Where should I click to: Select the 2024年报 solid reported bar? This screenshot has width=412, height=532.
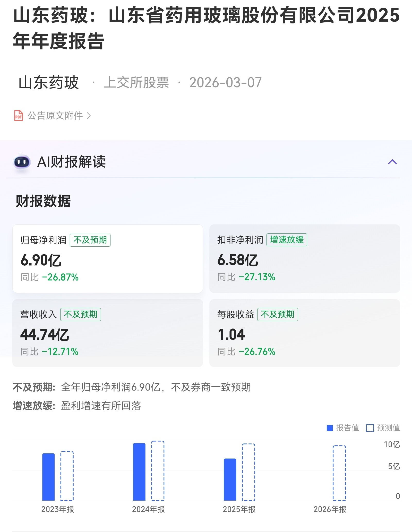tap(139, 472)
